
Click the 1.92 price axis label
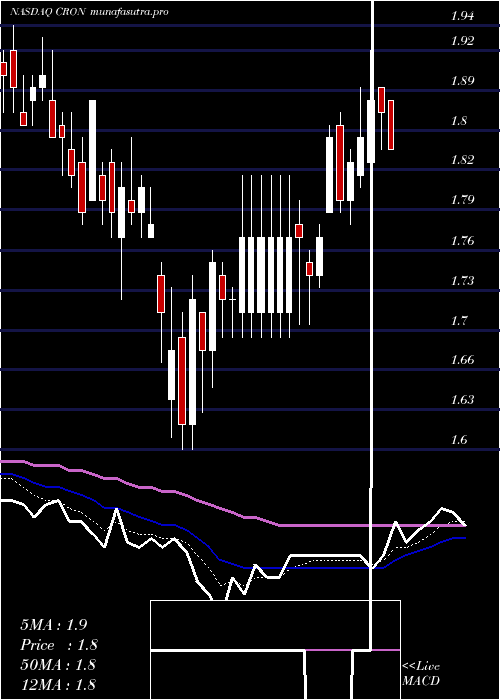(462, 41)
